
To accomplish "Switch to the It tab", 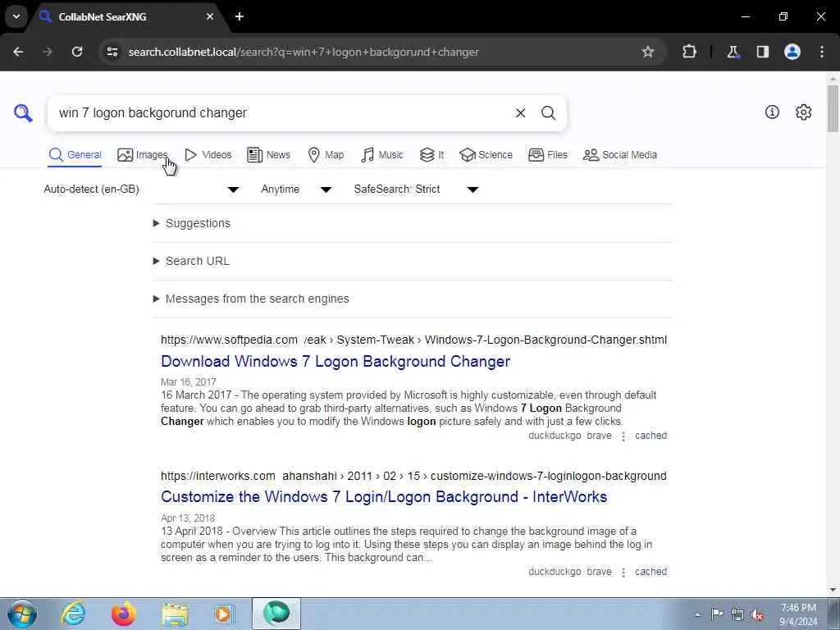I will [x=431, y=155].
